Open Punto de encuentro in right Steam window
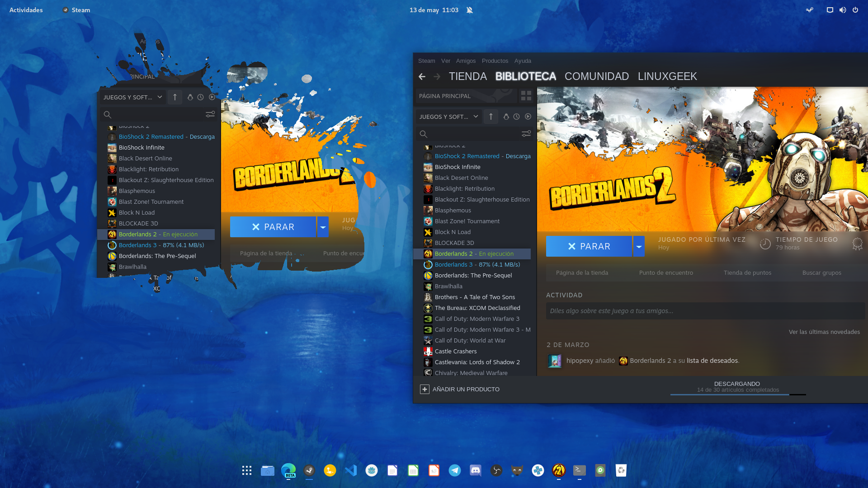868x488 pixels. pos(666,272)
